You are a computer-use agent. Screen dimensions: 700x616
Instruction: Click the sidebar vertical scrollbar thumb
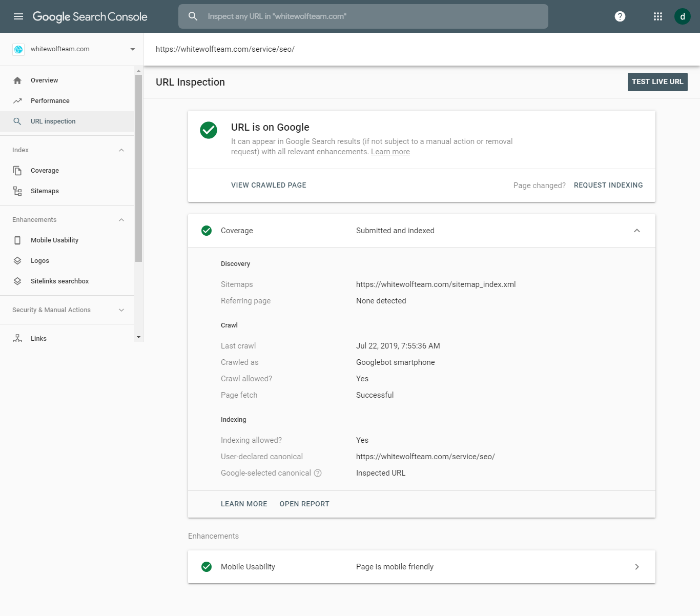click(138, 168)
